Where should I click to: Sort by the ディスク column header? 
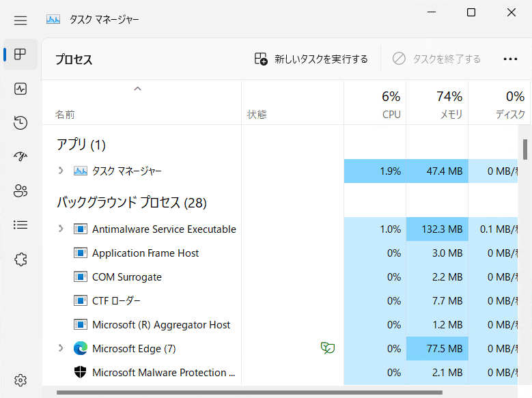tap(499, 103)
